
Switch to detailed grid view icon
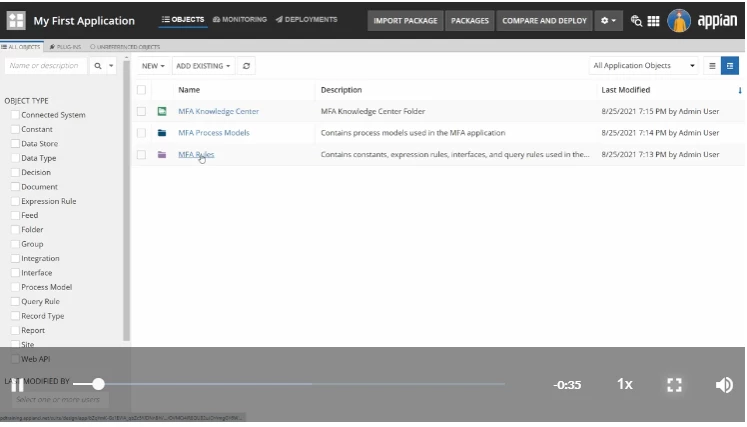click(x=730, y=66)
